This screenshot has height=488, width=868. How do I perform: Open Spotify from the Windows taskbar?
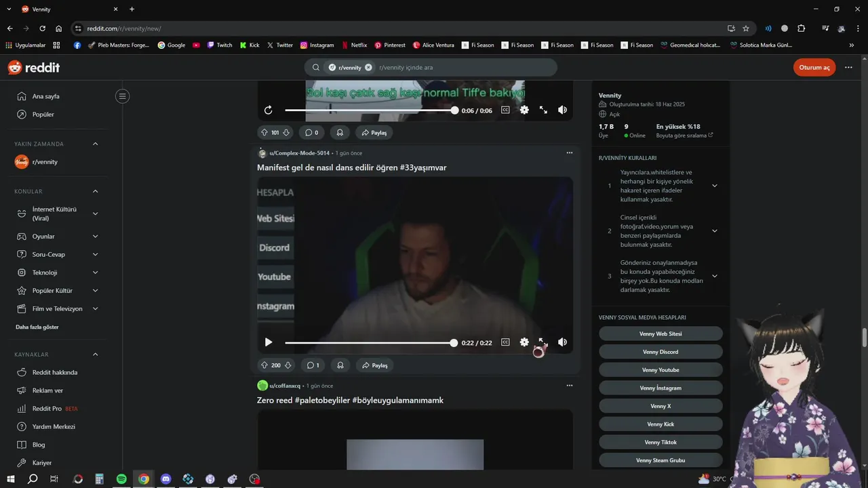[x=121, y=479]
